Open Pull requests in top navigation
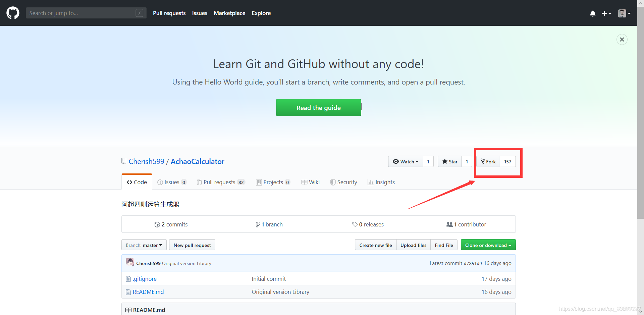The width and height of the screenshot is (644, 315). pyautogui.click(x=169, y=13)
